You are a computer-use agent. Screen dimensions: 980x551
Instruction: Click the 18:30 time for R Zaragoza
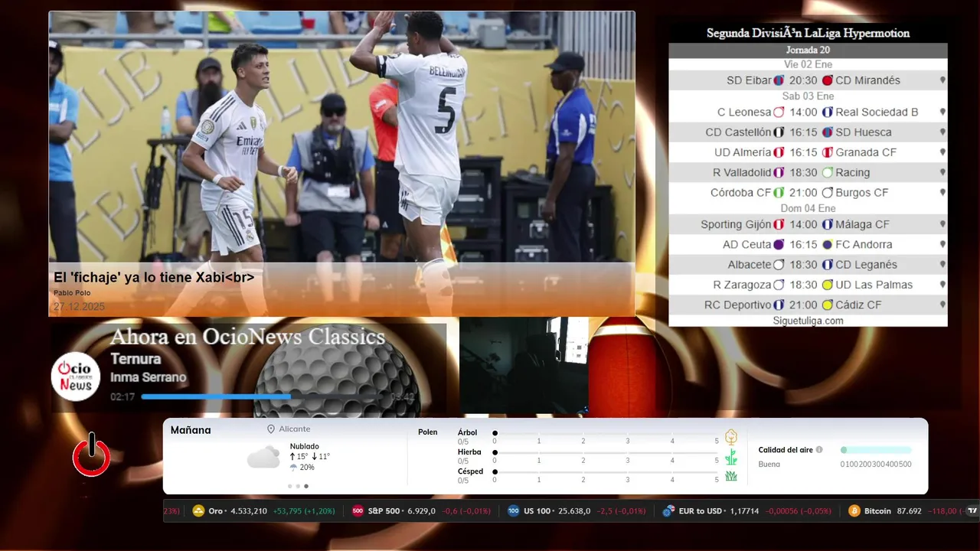pyautogui.click(x=803, y=285)
